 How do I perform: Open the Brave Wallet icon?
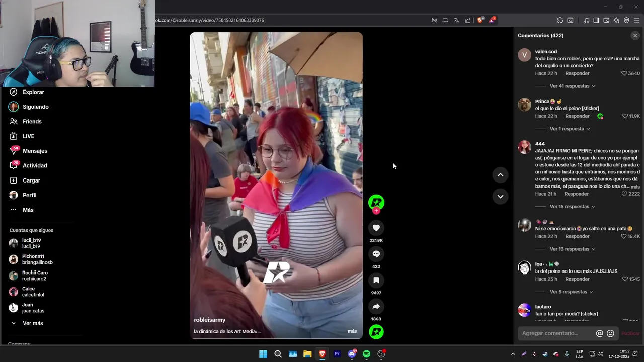[606, 20]
